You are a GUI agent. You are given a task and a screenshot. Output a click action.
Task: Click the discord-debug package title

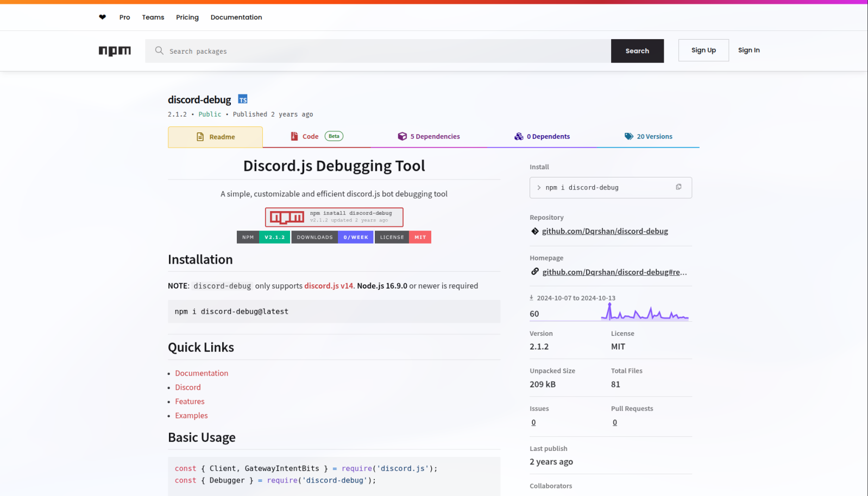[x=199, y=100]
